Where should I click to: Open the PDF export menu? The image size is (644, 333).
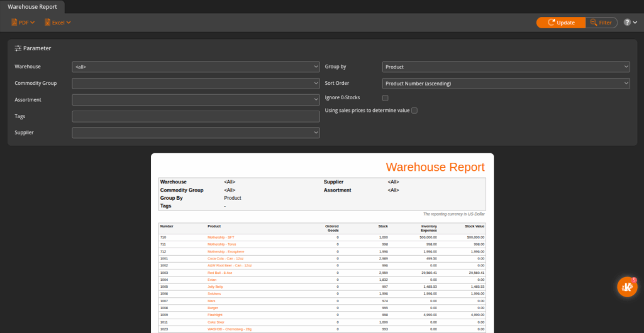(23, 23)
